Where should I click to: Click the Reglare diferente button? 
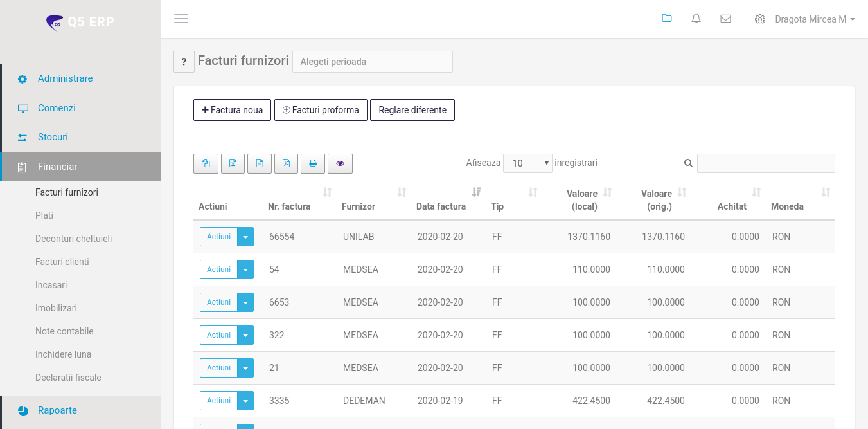pyautogui.click(x=412, y=110)
